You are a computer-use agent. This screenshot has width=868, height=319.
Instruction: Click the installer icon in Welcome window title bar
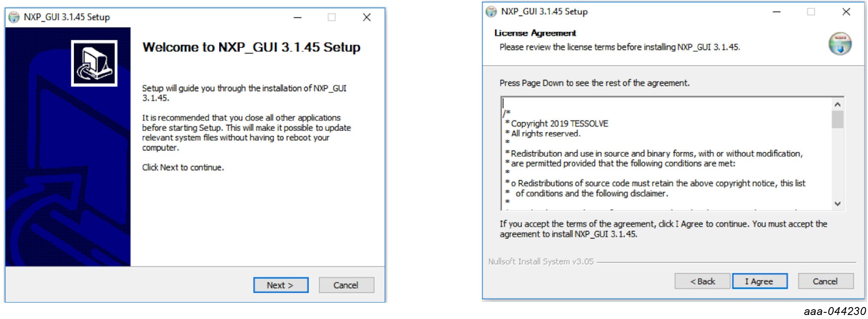(14, 17)
